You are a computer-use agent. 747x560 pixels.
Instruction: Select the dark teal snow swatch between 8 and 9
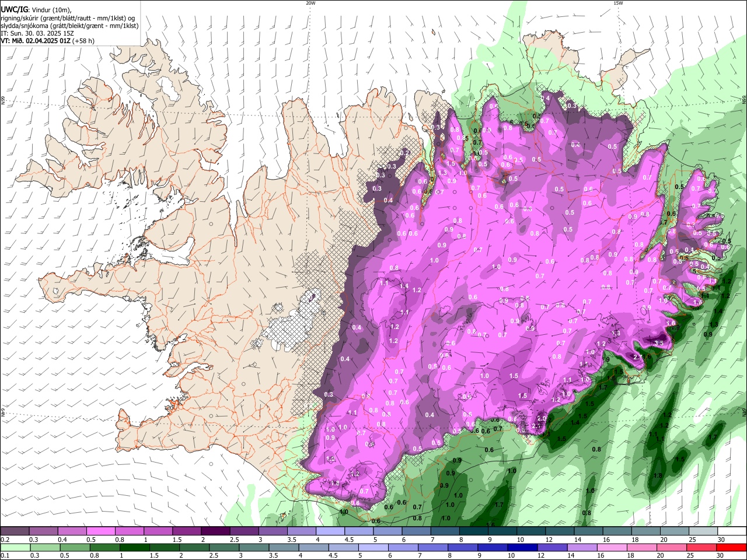click(473, 531)
